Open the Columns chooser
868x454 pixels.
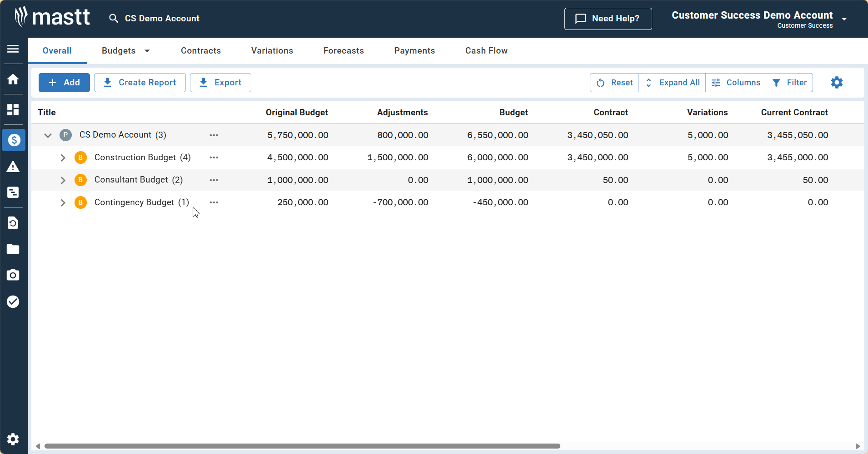736,83
